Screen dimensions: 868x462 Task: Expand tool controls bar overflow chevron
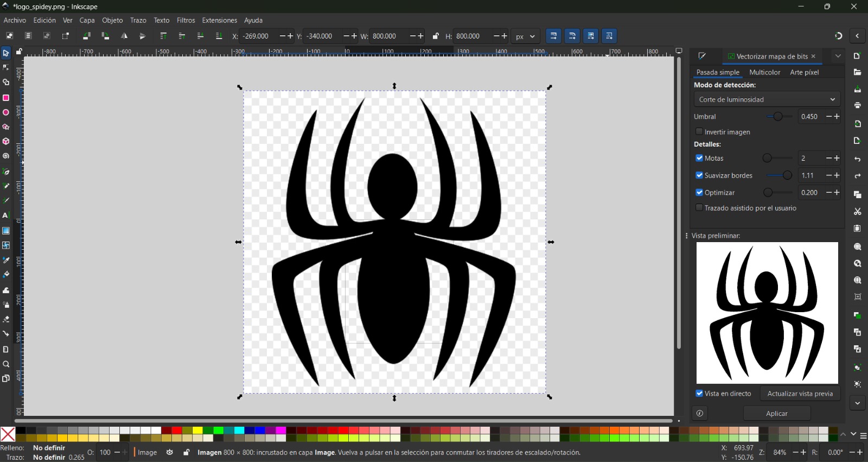[858, 36]
